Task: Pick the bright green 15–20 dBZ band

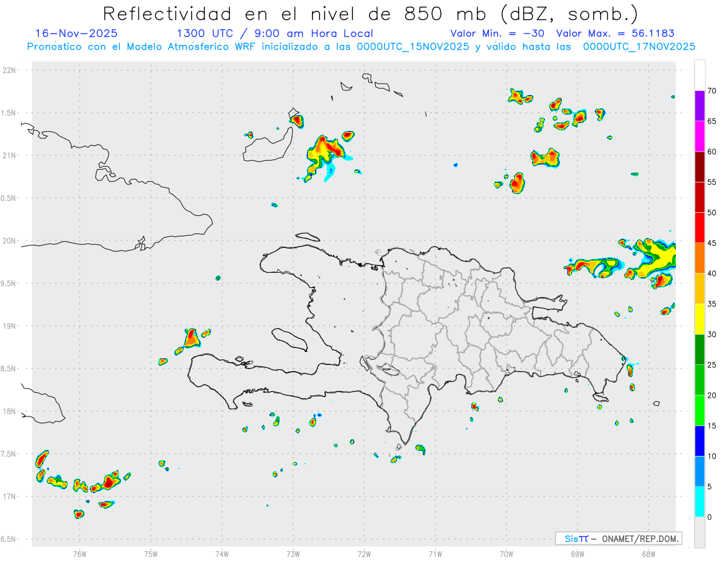Action: 699,410
